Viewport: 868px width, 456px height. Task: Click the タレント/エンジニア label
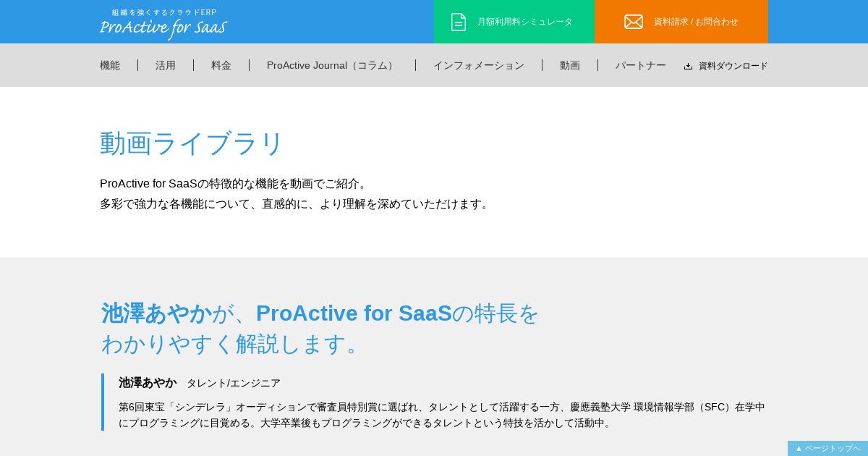pyautogui.click(x=234, y=383)
